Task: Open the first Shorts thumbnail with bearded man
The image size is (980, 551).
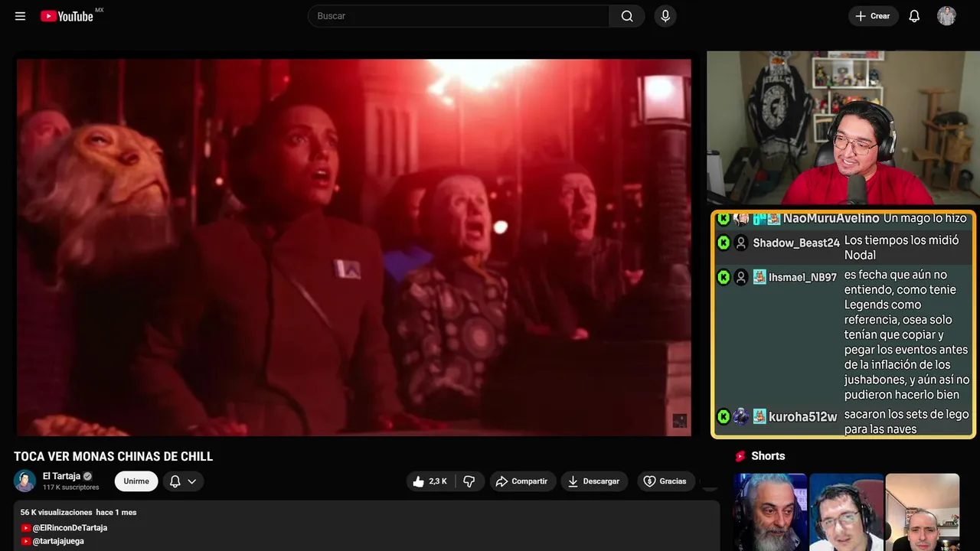Action: coord(770,512)
